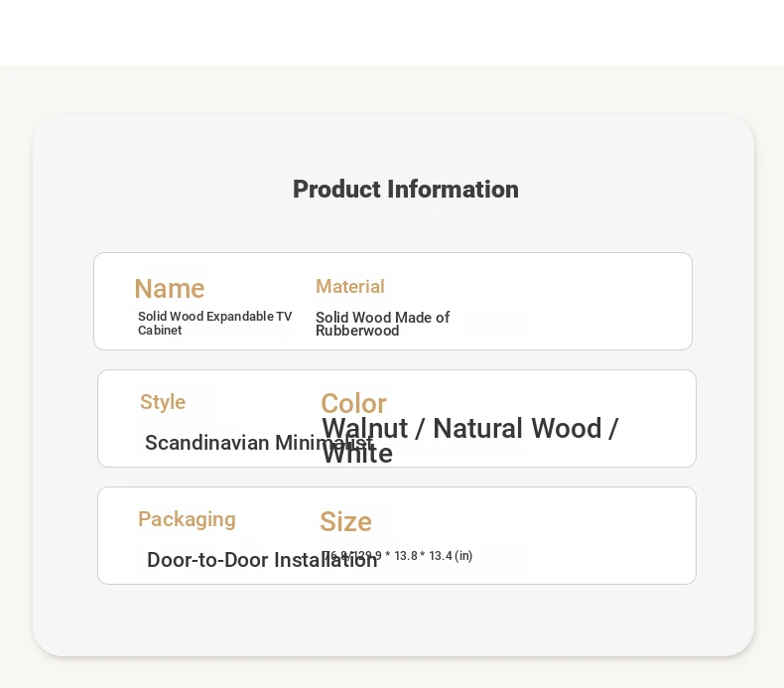Viewport: 784px width, 688px height.
Task: Click the grey panel area below the cards
Action: coord(394,619)
